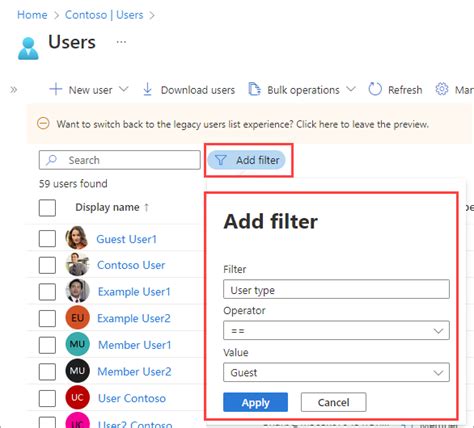Click the New user label
The width and height of the screenshot is (474, 428).
click(91, 90)
